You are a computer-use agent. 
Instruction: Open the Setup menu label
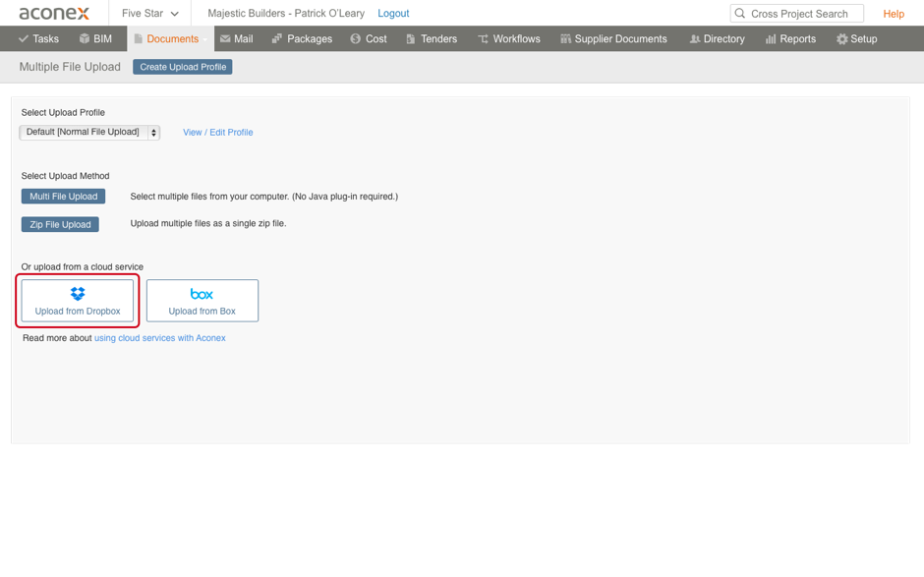[863, 39]
